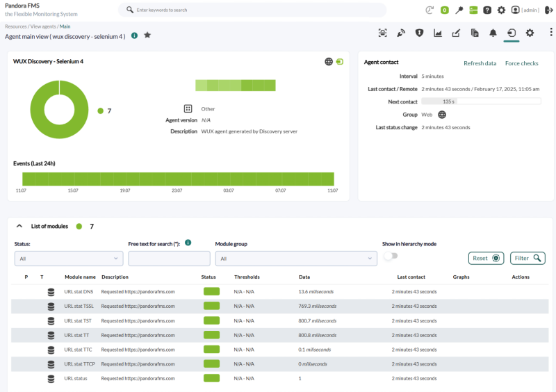The width and height of the screenshot is (556, 392).
Task: Click the autorefresh clock icon in header
Action: 430,10
